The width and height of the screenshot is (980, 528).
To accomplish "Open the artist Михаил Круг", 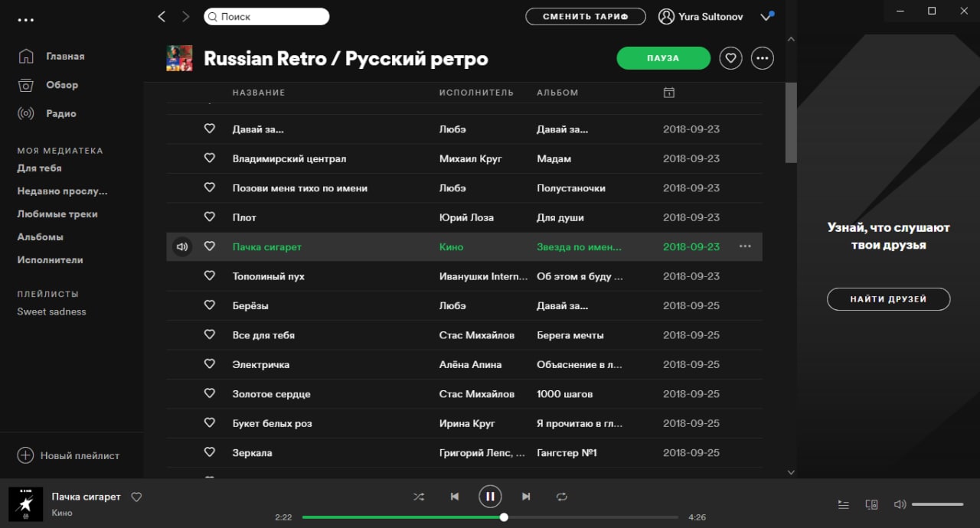I will click(471, 158).
